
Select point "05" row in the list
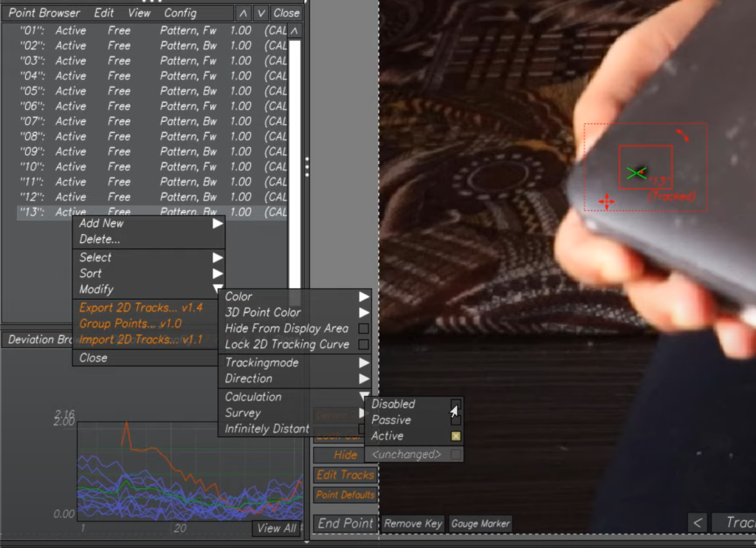tap(152, 91)
